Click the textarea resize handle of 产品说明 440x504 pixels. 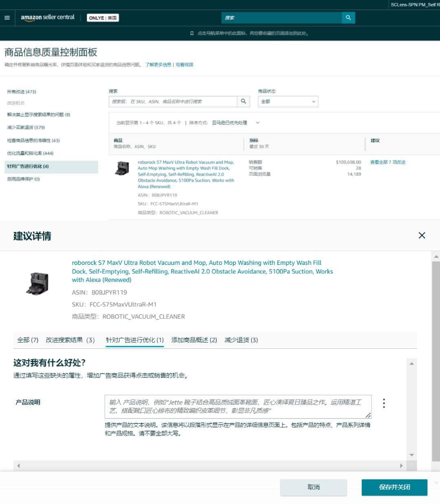[368, 415]
